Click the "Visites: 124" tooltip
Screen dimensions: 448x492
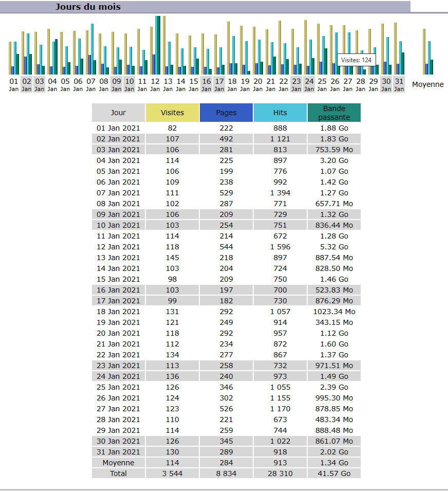click(357, 60)
